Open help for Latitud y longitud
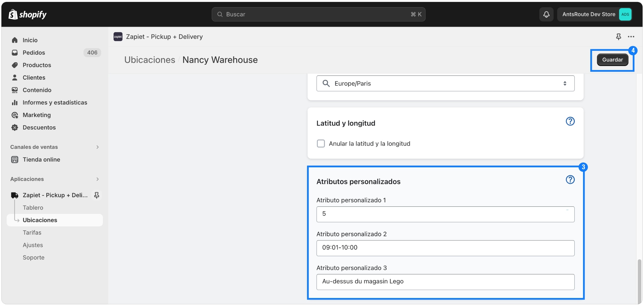 570,121
